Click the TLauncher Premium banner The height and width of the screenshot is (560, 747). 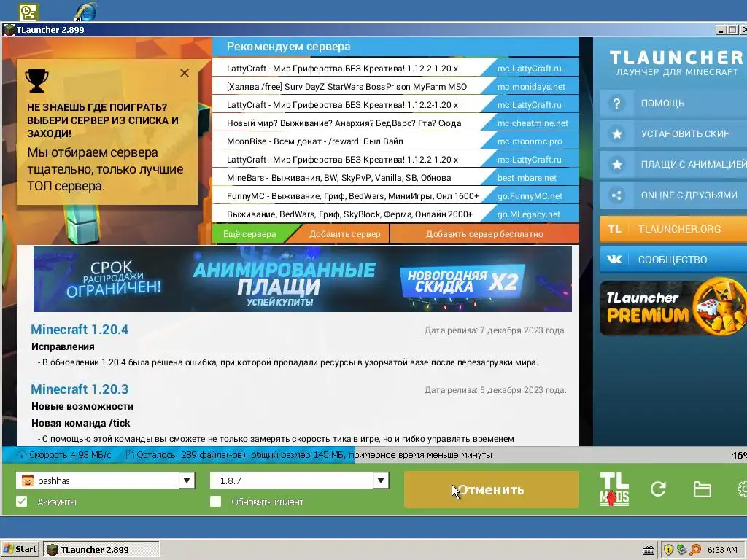coord(673,308)
